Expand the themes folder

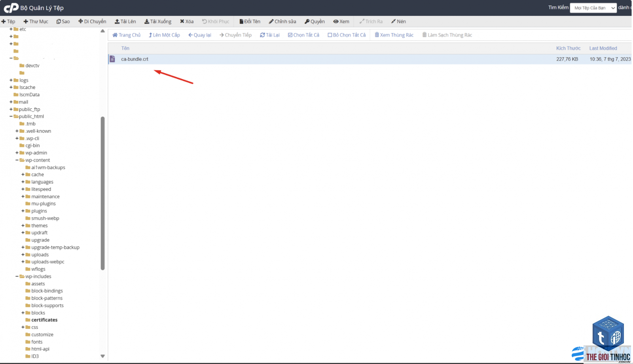[23, 226]
